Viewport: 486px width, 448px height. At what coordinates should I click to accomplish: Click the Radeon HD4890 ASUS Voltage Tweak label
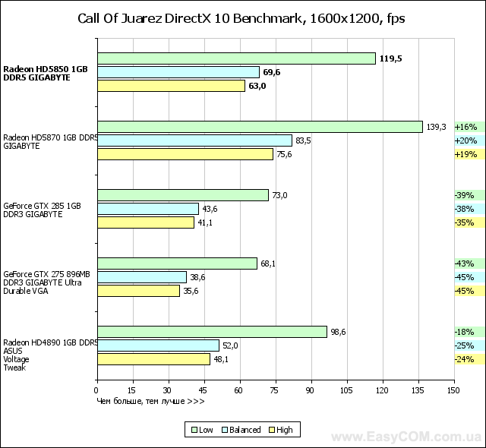[50, 355]
